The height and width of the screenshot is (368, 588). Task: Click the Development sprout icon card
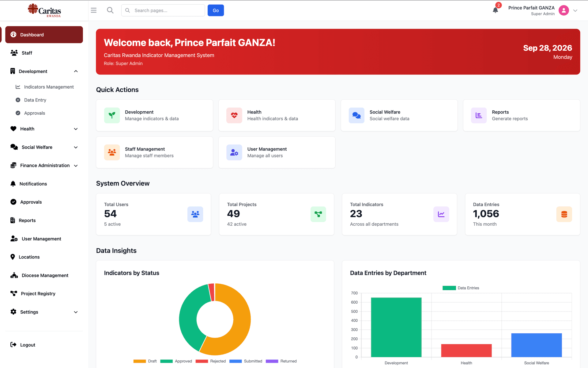(x=112, y=115)
